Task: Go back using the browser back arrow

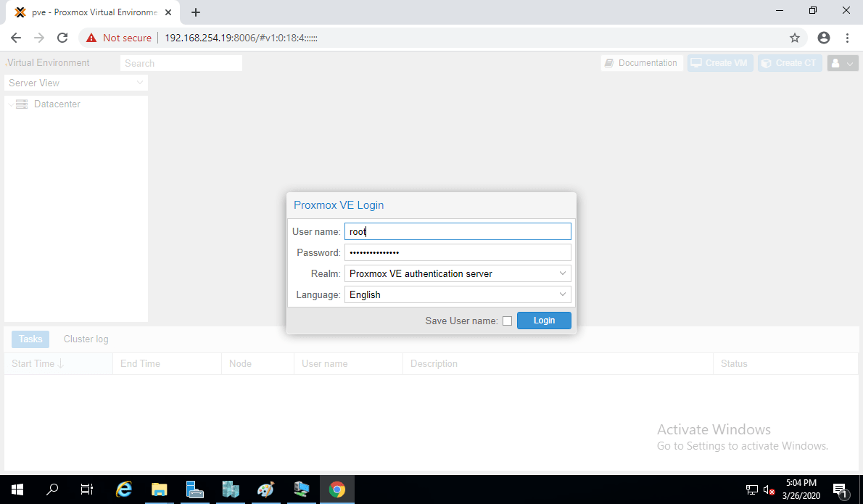Action: [x=16, y=38]
